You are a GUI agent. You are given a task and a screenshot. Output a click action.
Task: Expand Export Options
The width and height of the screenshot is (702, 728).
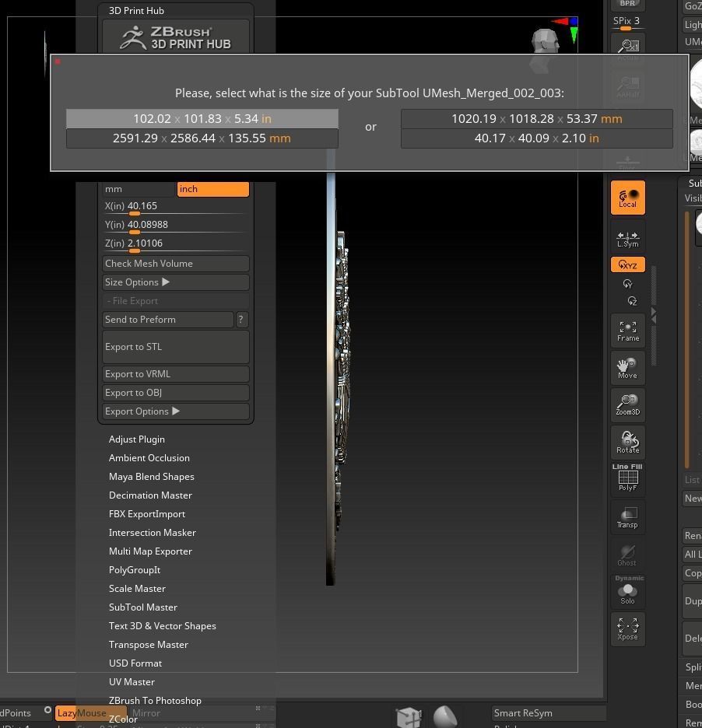pos(176,411)
